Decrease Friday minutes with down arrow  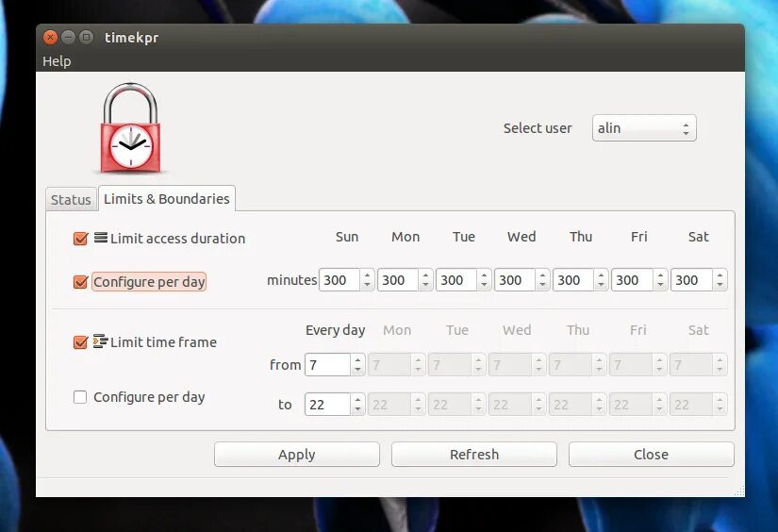tap(660, 286)
